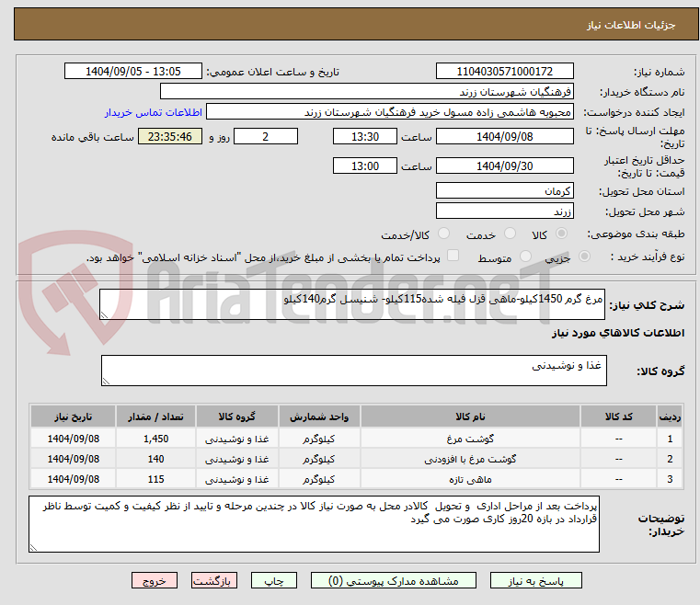This screenshot has width=700, height=605.
Task: Click the quantity cell 140
Action: [x=155, y=459]
